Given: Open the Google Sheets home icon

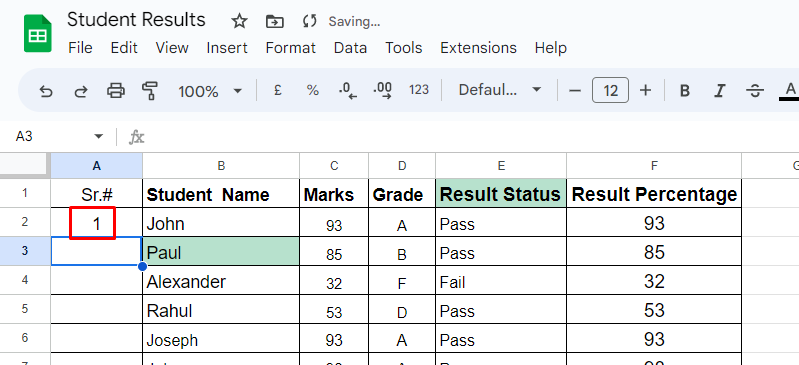Looking at the screenshot, I should coord(38,34).
